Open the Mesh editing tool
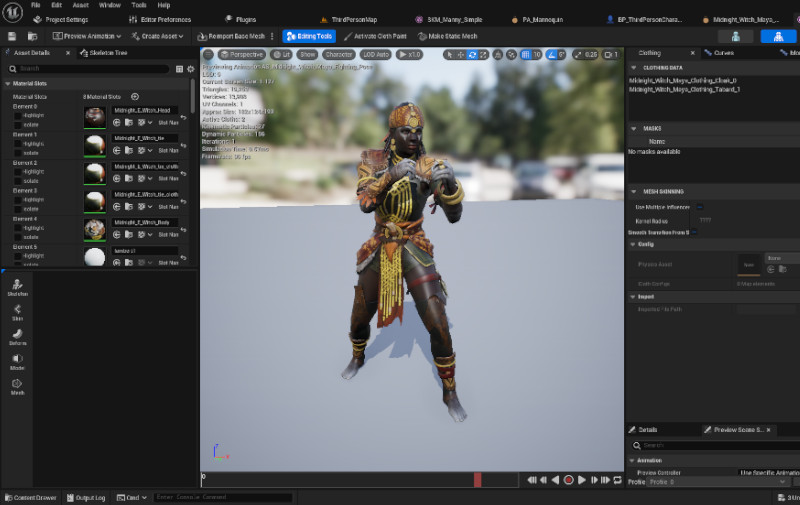The width and height of the screenshot is (800, 505). tap(17, 387)
